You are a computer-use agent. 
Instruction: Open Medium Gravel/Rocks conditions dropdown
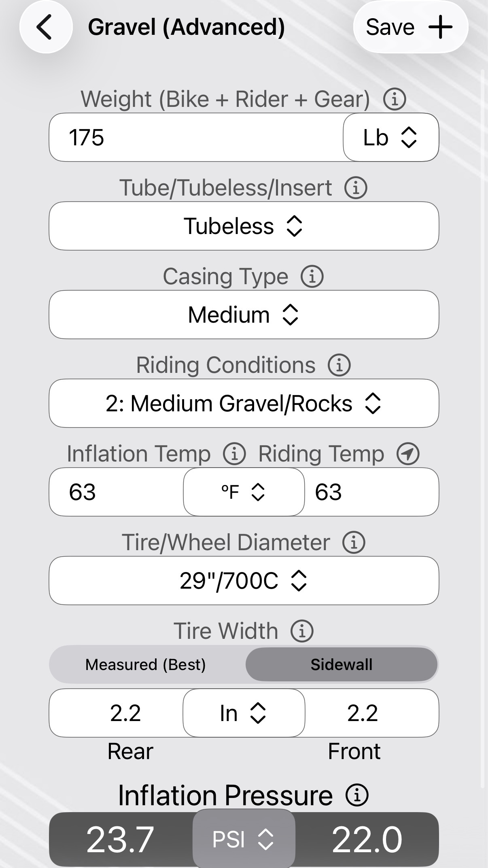click(244, 403)
